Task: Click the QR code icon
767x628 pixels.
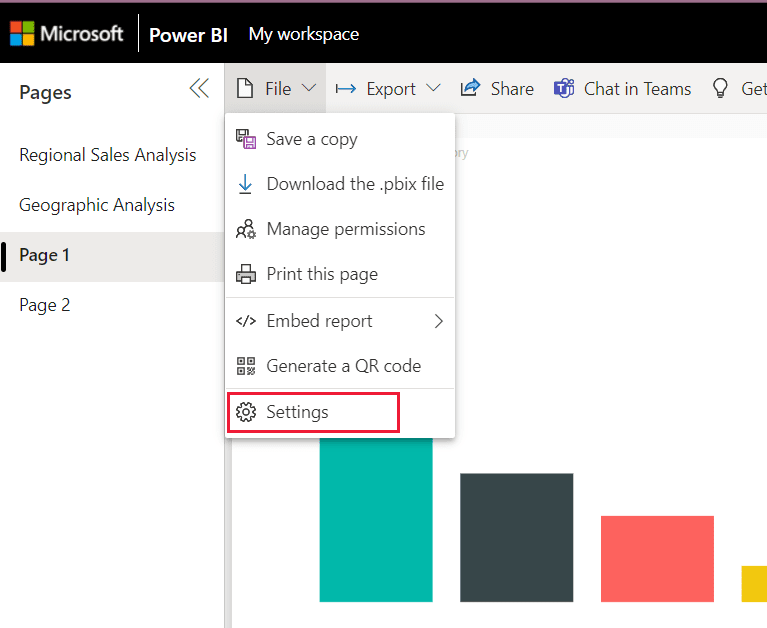Action: point(246,366)
